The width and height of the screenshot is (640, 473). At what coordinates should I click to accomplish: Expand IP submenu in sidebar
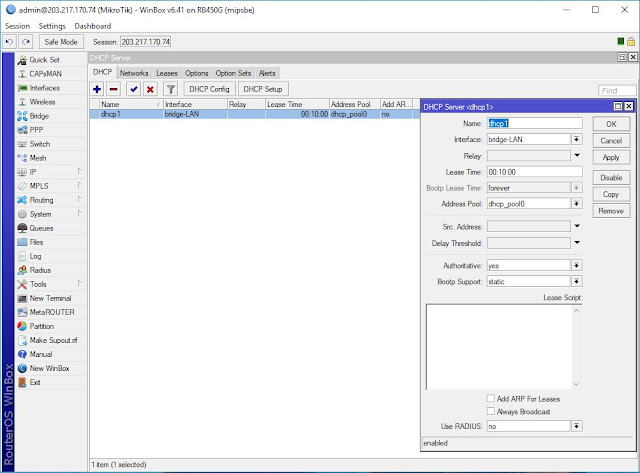point(80,171)
